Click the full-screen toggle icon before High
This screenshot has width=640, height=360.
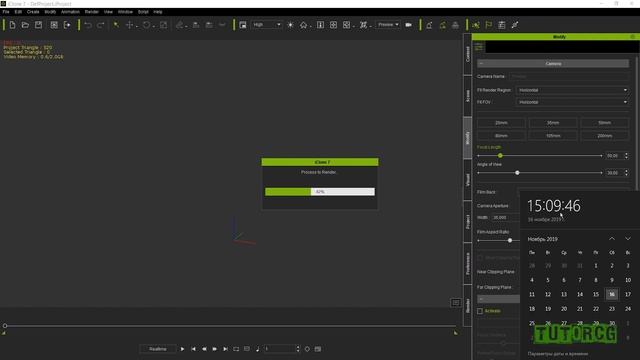pos(243,25)
